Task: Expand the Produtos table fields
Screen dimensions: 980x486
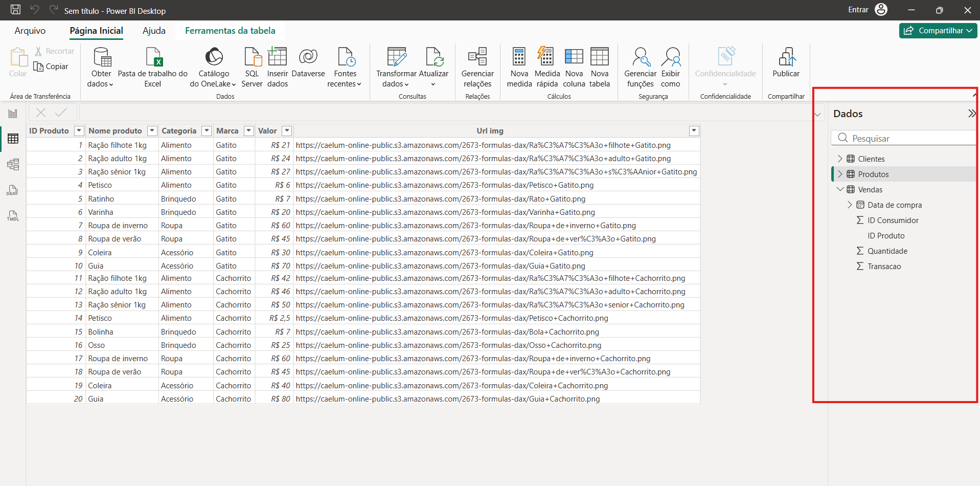Action: 840,174
